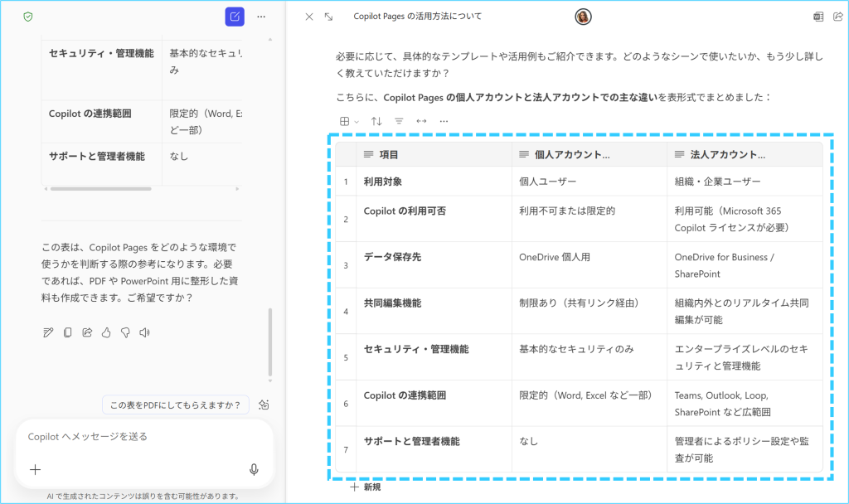
Task: Click the 項目 column header
Action: click(x=434, y=154)
